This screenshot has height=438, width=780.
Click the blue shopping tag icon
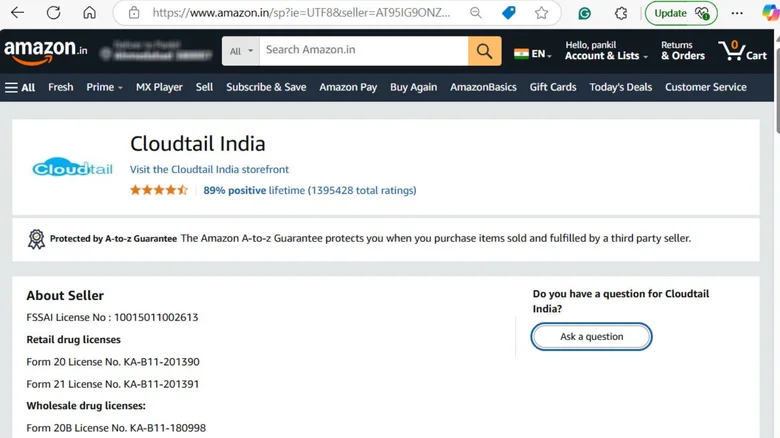tap(508, 13)
